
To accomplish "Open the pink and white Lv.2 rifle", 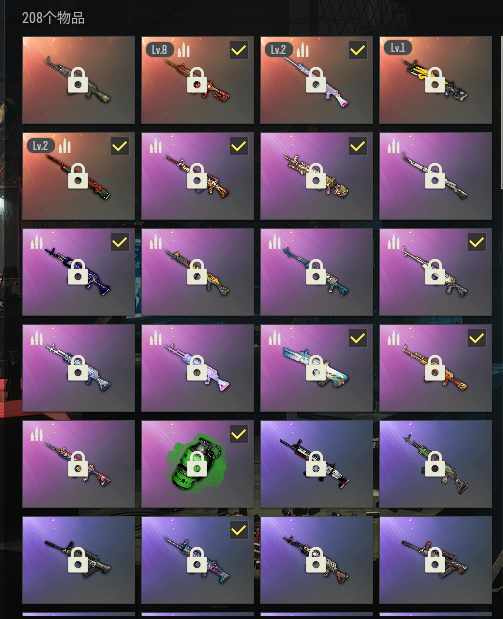I will (316, 80).
